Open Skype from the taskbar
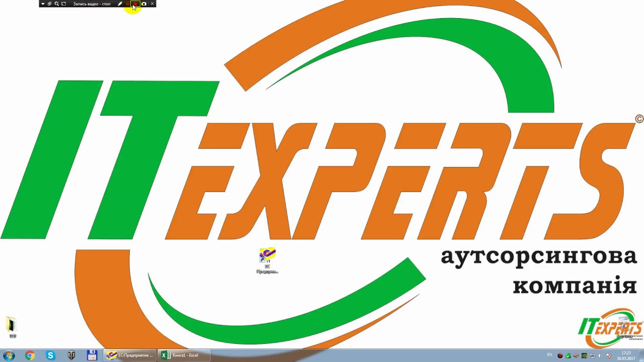Screen dimensions: 644x362 (x=50, y=355)
